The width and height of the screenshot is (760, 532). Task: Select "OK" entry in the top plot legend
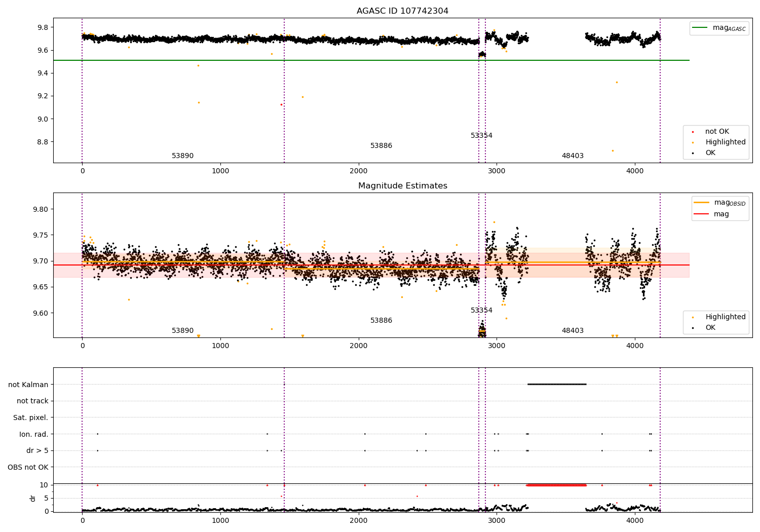tap(710, 153)
